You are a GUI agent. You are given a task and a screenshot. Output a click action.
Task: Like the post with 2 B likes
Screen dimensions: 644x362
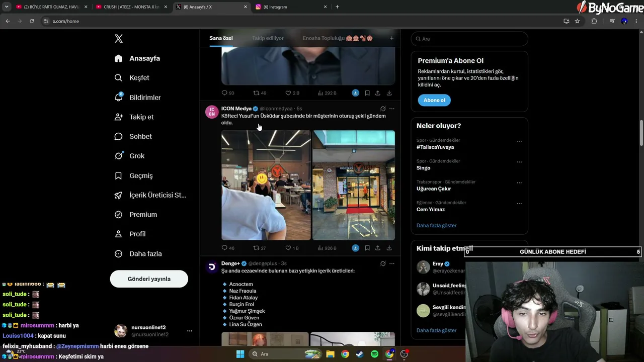288,93
